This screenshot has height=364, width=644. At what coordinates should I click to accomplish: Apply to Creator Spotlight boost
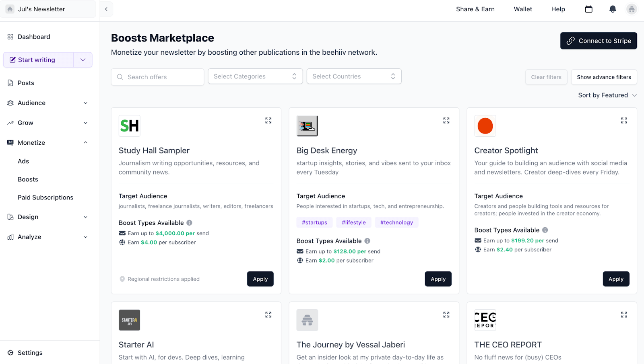pos(616,279)
